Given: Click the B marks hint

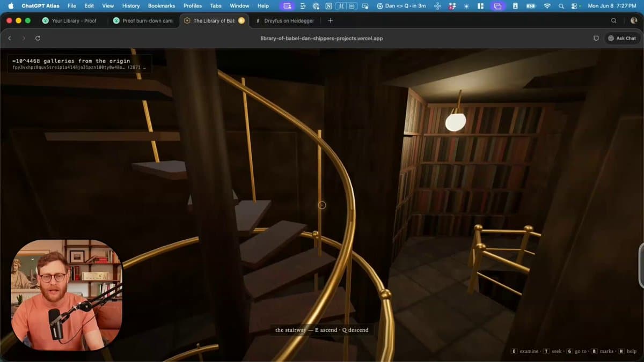Looking at the screenshot, I should pos(602,351).
